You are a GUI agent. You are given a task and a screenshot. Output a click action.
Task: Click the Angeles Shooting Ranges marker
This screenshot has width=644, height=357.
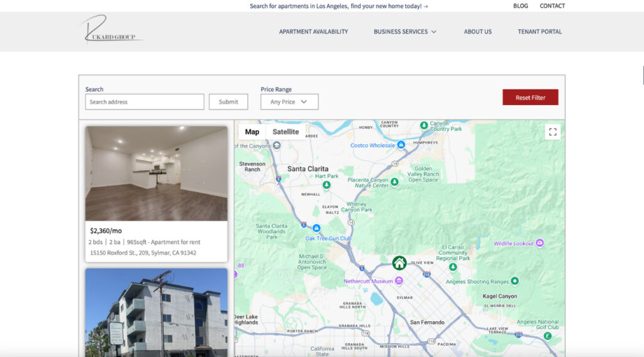click(x=514, y=281)
